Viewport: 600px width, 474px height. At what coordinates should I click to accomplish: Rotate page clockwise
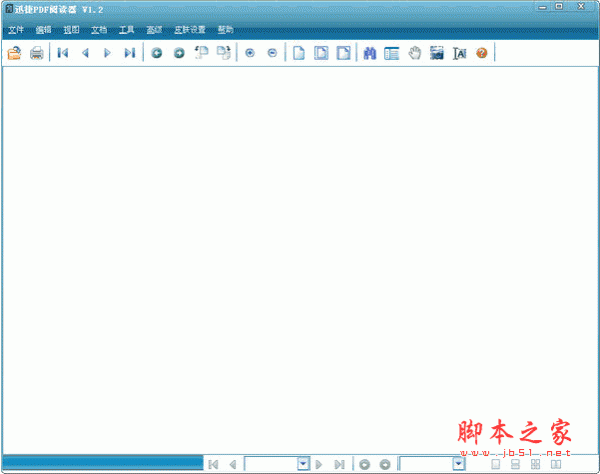coord(224,53)
